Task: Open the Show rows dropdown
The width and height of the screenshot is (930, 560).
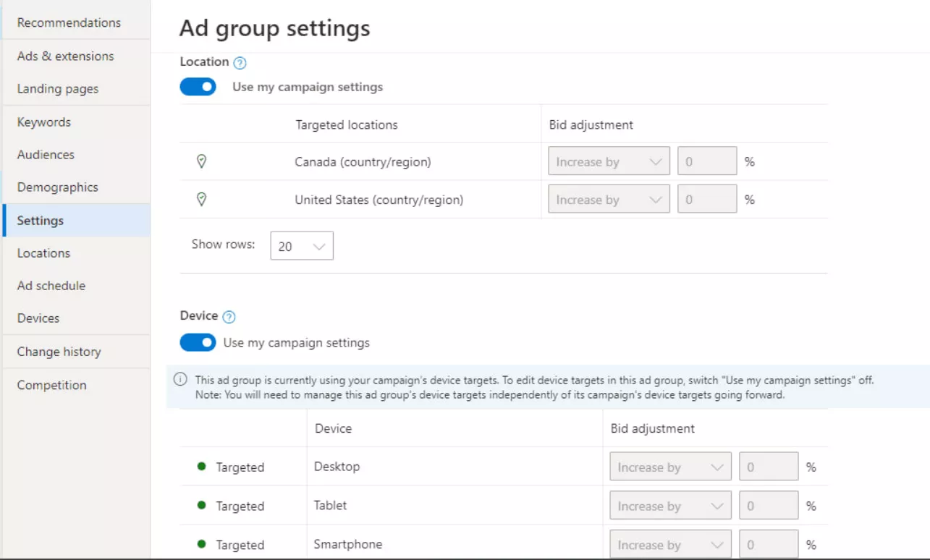Action: 302,246
